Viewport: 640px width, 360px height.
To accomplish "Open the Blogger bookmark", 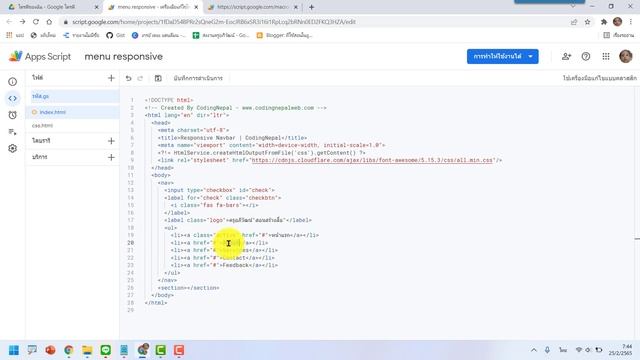I will [x=284, y=35].
